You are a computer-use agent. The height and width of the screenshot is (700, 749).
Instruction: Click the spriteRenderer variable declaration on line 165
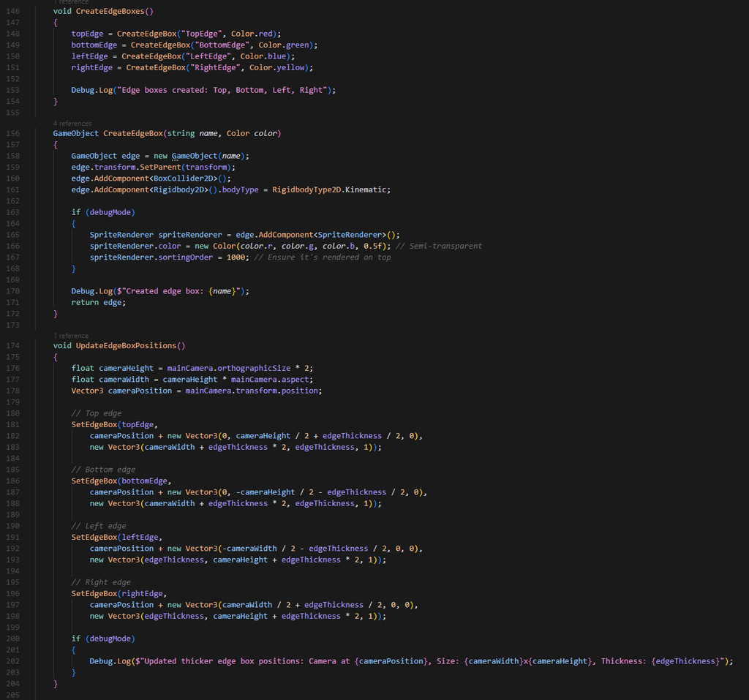coord(190,235)
